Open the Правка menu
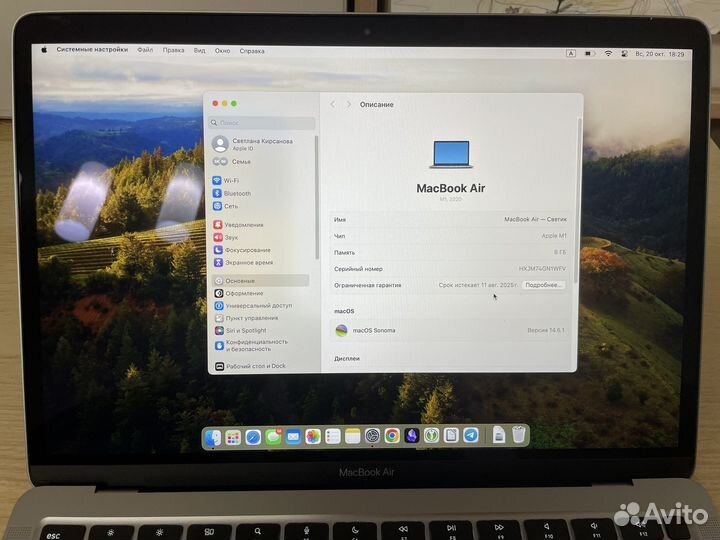Viewport: 720px width, 540px height. [173, 51]
